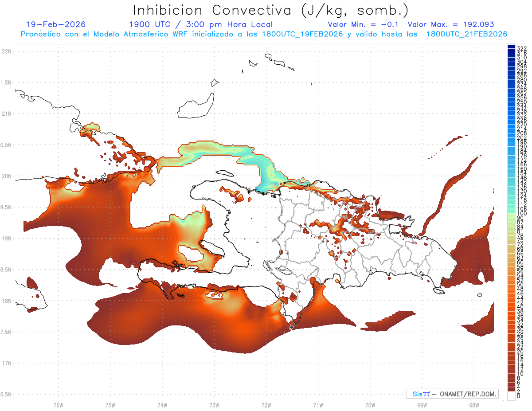Select the date text '19-Feb-2026'
The height and width of the screenshot is (411, 532).
click(x=56, y=24)
